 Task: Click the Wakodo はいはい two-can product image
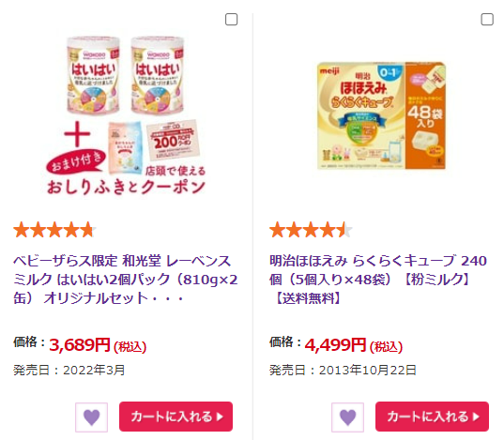pyautogui.click(x=126, y=115)
